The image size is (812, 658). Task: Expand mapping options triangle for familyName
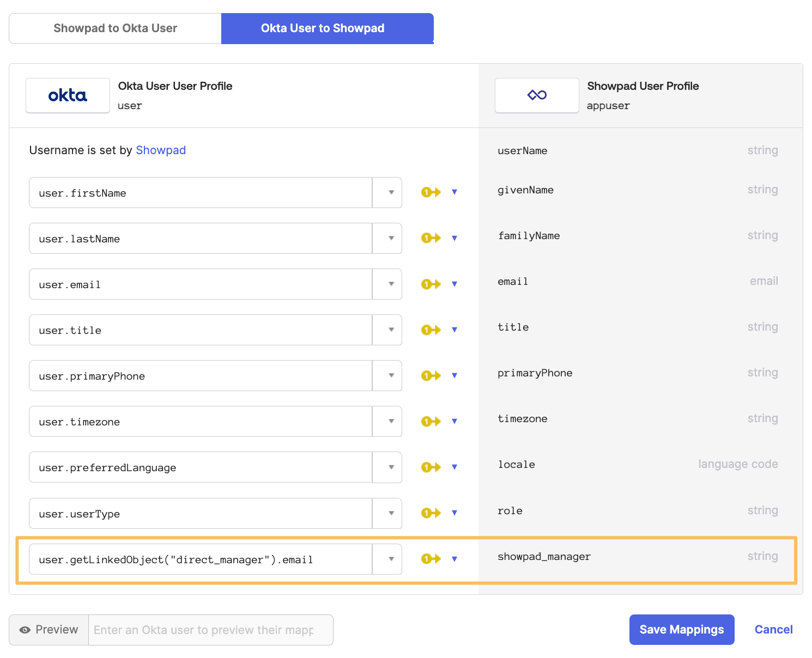click(455, 238)
